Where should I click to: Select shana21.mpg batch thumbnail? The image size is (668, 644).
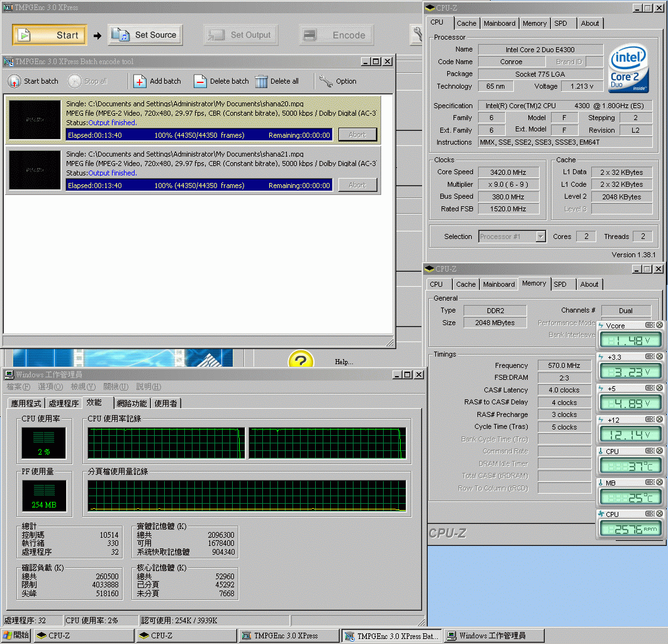pyautogui.click(x=35, y=170)
